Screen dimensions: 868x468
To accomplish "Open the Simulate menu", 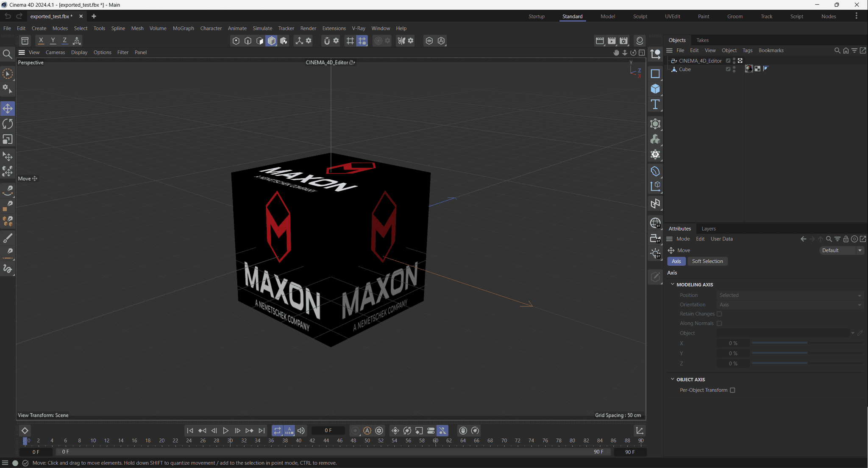I will (x=262, y=28).
